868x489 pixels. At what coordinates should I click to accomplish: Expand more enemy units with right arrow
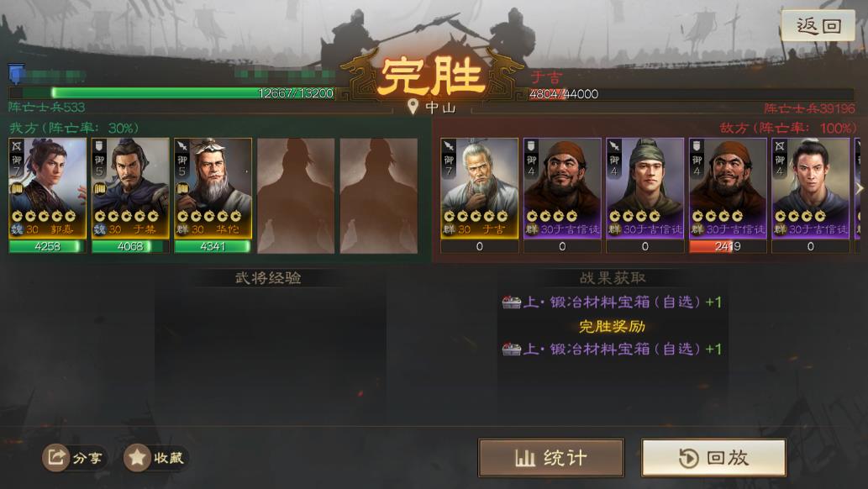pos(860,188)
